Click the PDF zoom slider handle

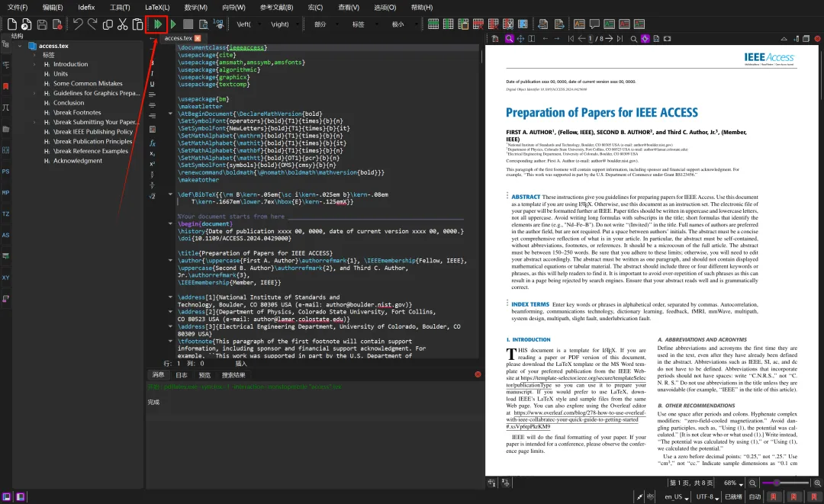point(776,483)
